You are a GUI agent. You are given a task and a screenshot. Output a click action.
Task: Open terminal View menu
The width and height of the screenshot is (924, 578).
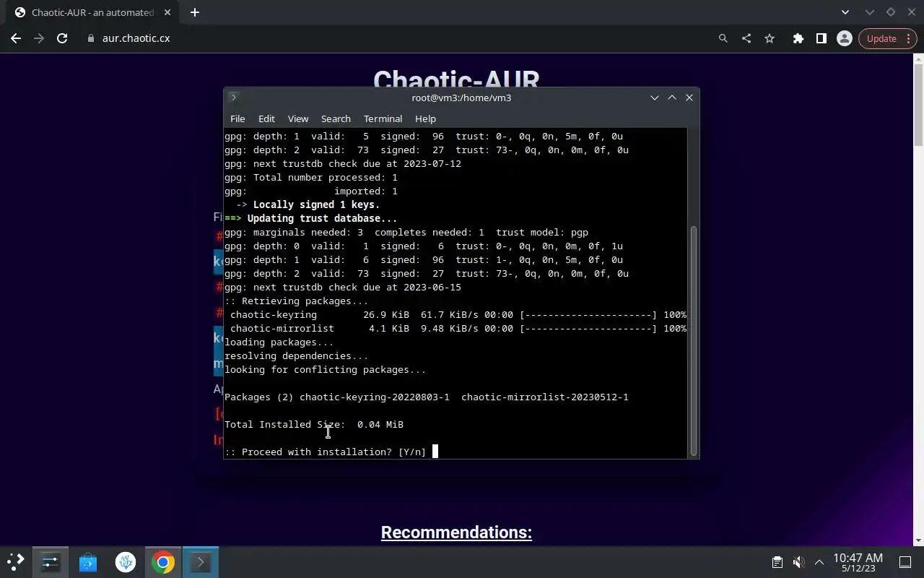pyautogui.click(x=298, y=118)
